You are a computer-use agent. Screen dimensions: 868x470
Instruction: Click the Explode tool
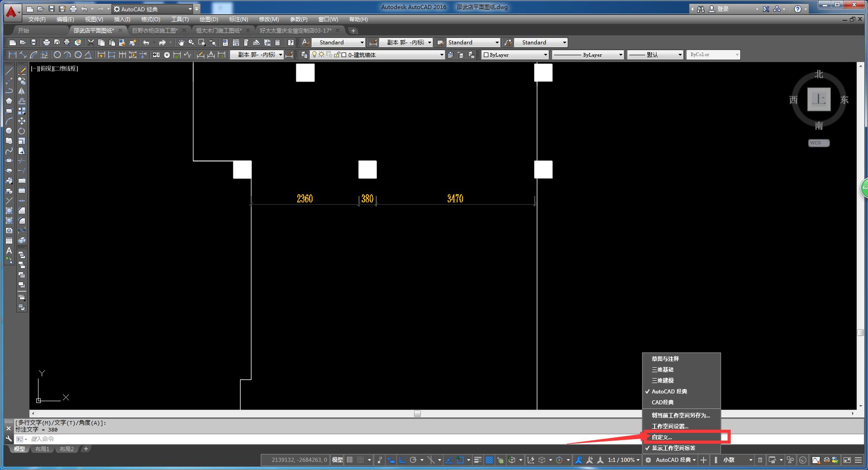pos(21,240)
